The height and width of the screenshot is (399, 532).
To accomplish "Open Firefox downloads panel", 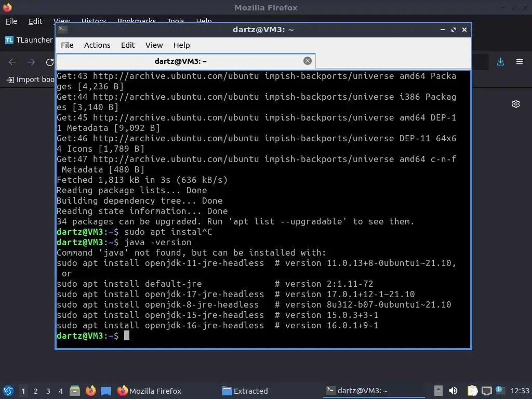I will point(500,62).
